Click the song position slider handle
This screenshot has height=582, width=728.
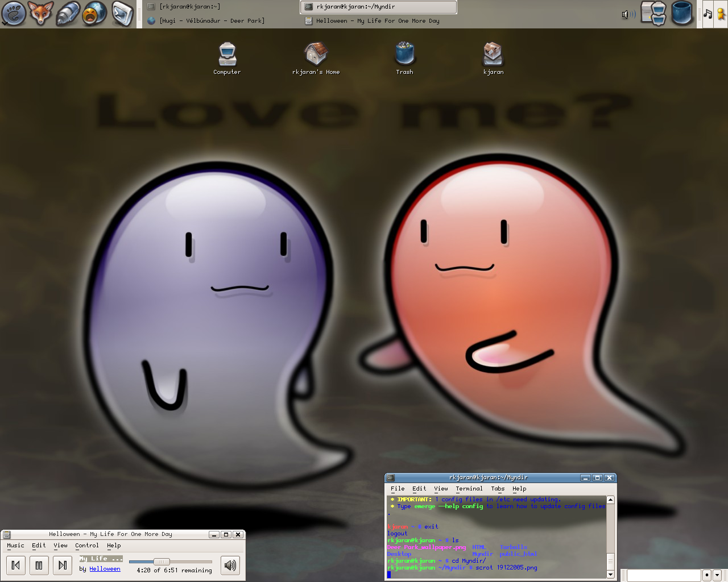(162, 562)
